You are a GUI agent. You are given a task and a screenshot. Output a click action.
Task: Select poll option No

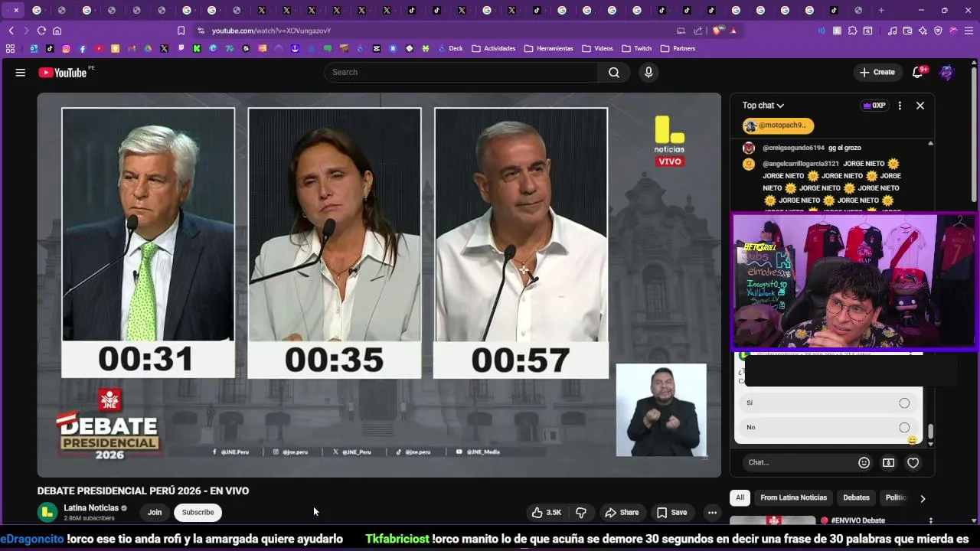pos(828,427)
